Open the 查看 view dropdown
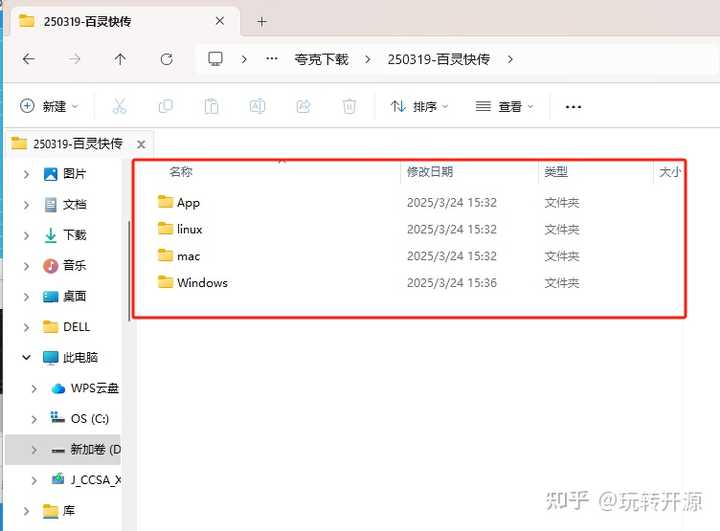The image size is (720, 531). click(505, 107)
